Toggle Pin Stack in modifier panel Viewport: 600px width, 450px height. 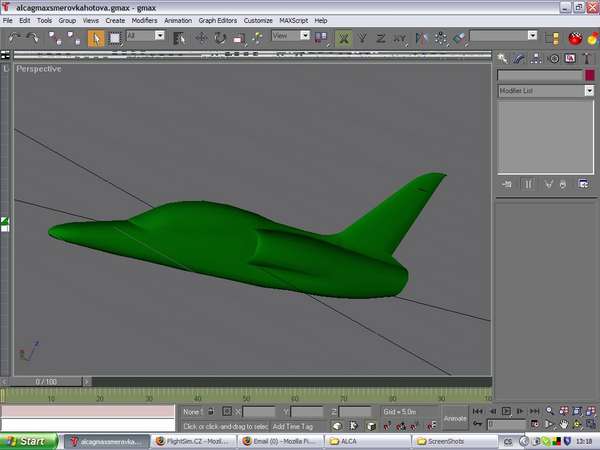507,184
